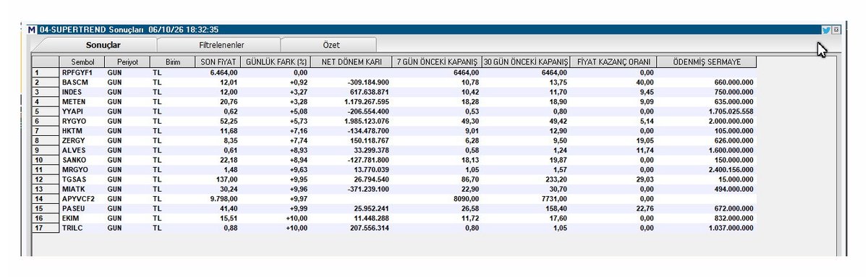Sort by SON FİYAT column header

(218, 62)
